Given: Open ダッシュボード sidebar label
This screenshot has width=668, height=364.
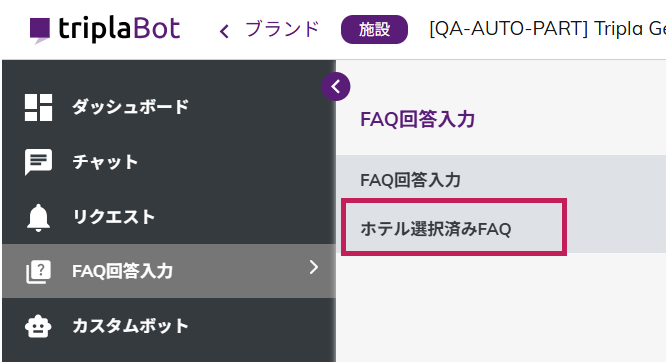Looking at the screenshot, I should (130, 107).
